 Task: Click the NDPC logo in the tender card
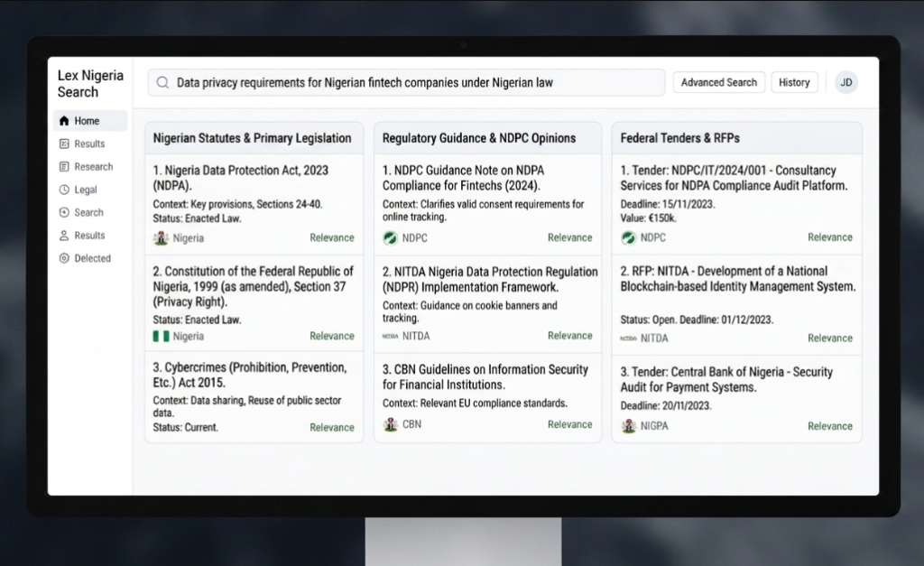coord(628,237)
